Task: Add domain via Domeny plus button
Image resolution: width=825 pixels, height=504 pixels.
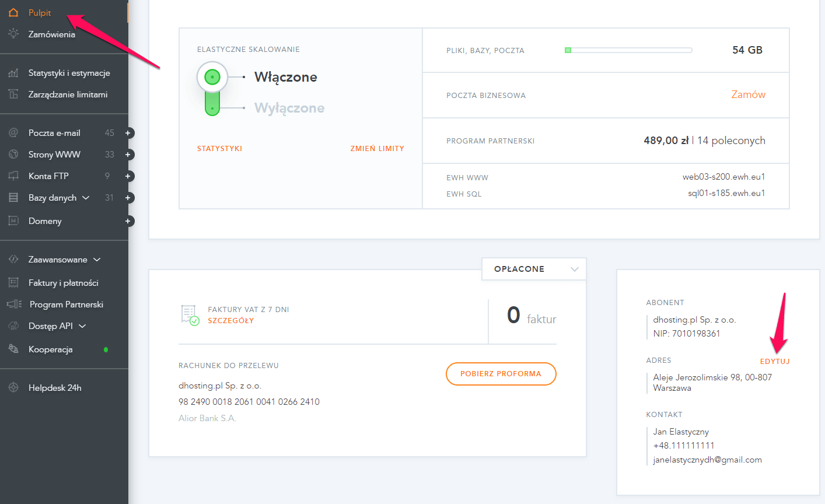Action: tap(128, 221)
